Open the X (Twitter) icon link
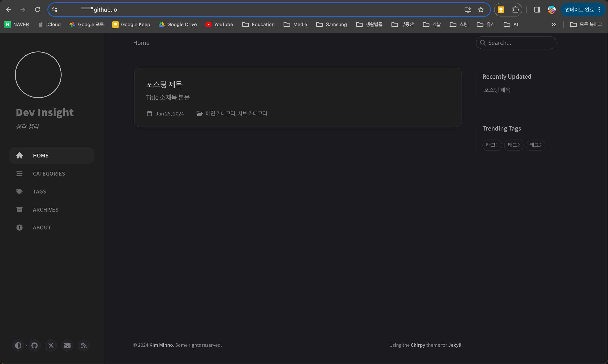Viewport: 608px width, 364px height. [x=51, y=346]
